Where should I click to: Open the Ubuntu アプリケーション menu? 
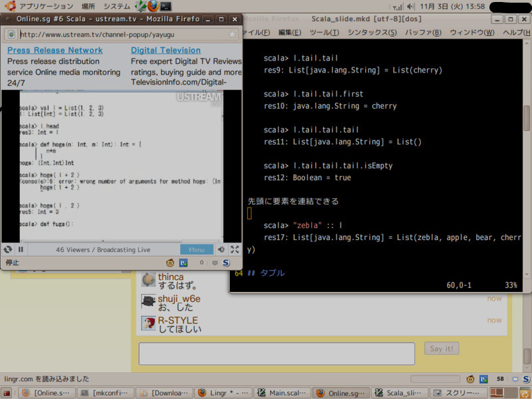(46, 6)
